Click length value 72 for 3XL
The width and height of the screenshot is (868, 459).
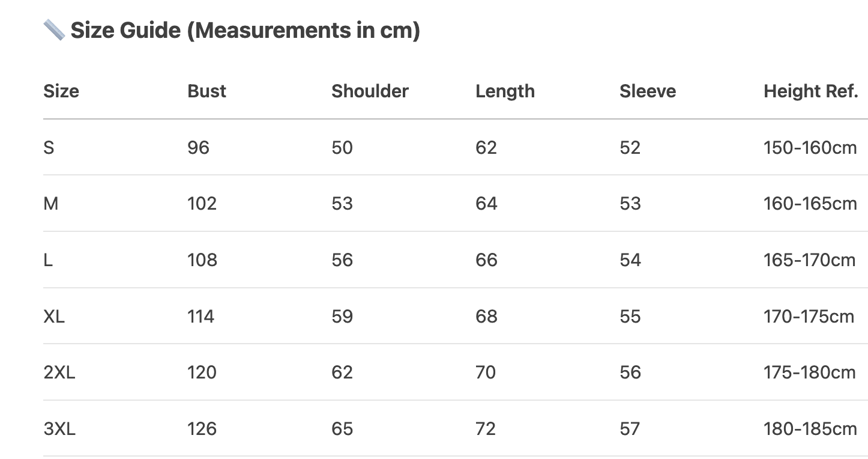pos(486,429)
